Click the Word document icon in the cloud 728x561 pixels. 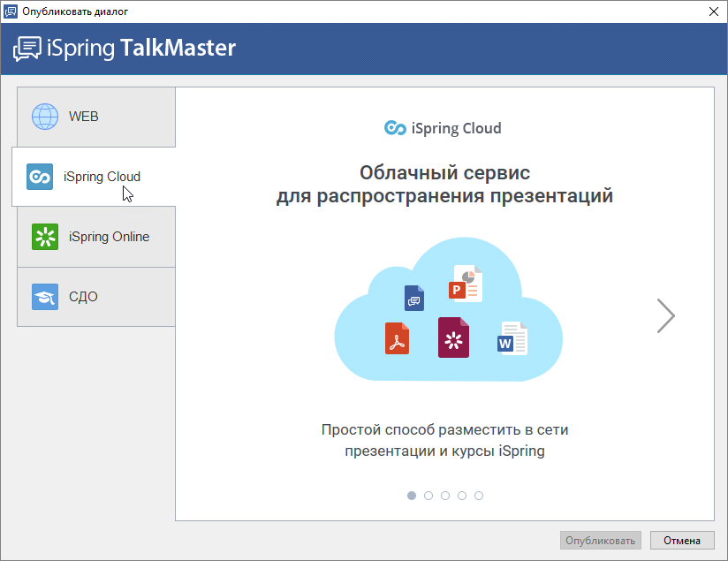[x=512, y=338]
